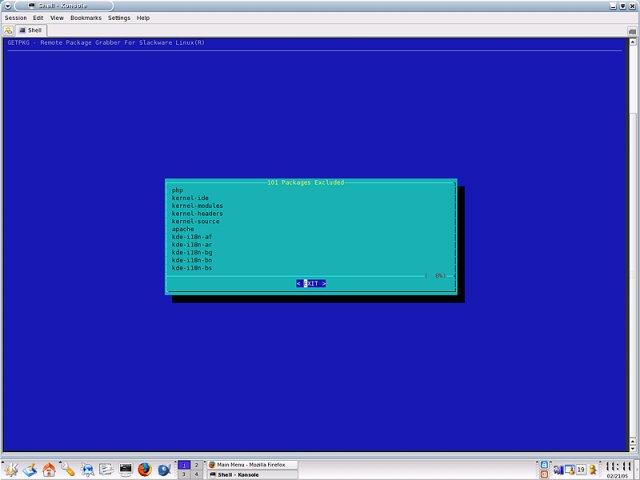Open the calendar icon showing 19

click(x=580, y=470)
